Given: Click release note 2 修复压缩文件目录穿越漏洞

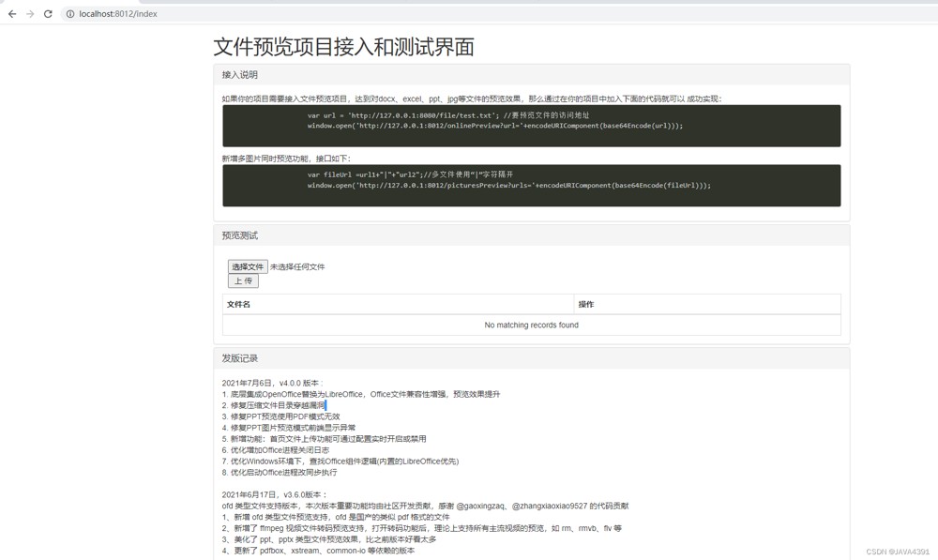Looking at the screenshot, I should pyautogui.click(x=273, y=405).
